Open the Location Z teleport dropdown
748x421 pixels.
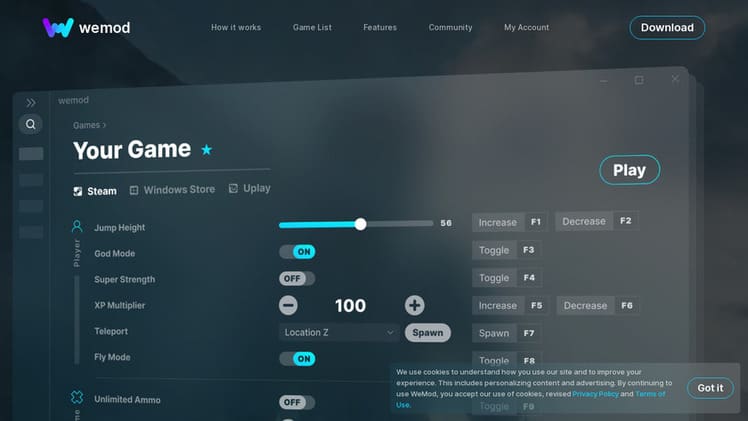(339, 332)
